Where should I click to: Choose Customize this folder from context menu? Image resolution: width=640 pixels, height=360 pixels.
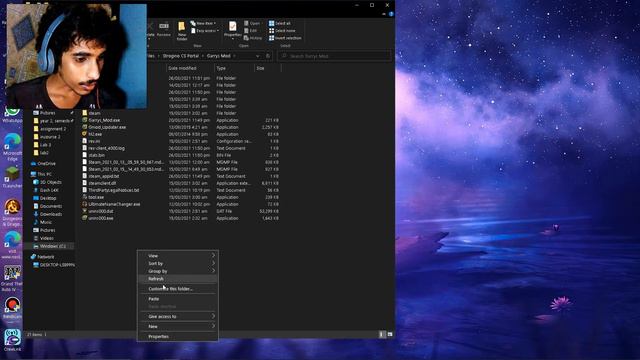tap(178, 289)
